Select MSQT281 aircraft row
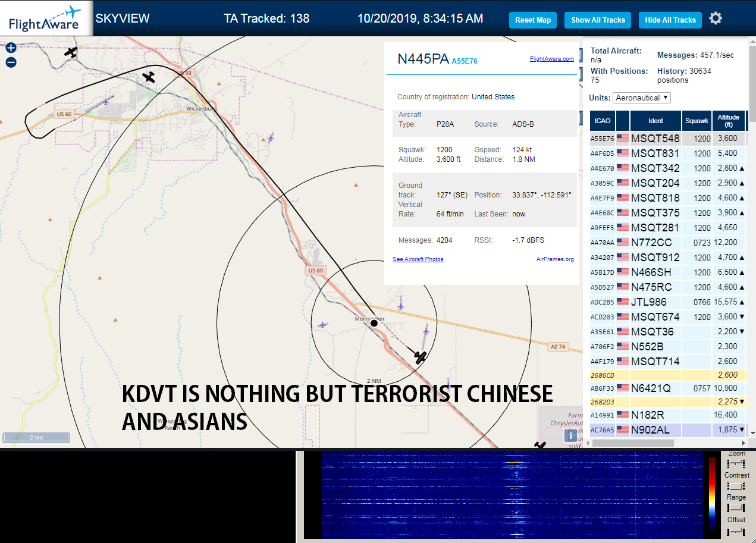Image resolution: width=756 pixels, height=543 pixels. [x=669, y=228]
